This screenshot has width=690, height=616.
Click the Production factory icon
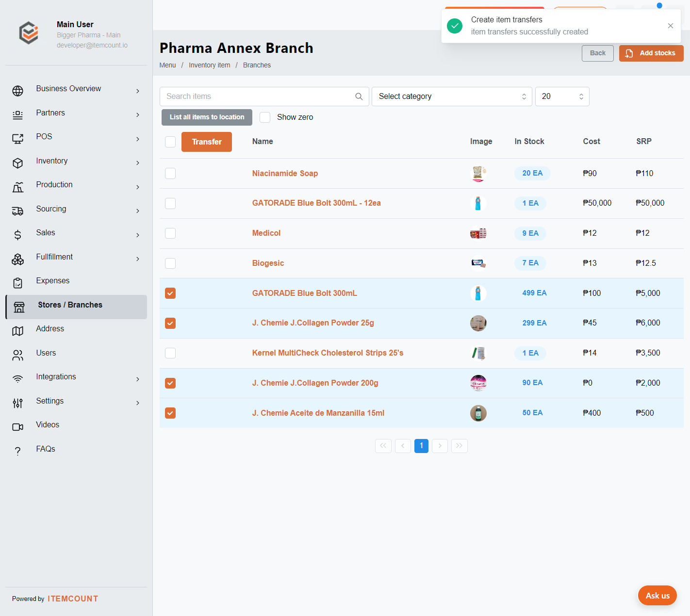(18, 187)
